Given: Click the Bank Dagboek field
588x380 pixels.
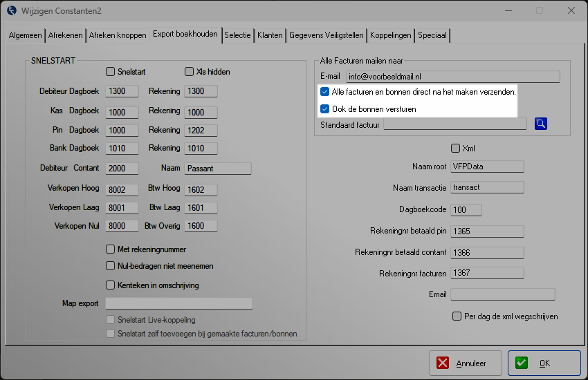Looking at the screenshot, I should tap(122, 149).
